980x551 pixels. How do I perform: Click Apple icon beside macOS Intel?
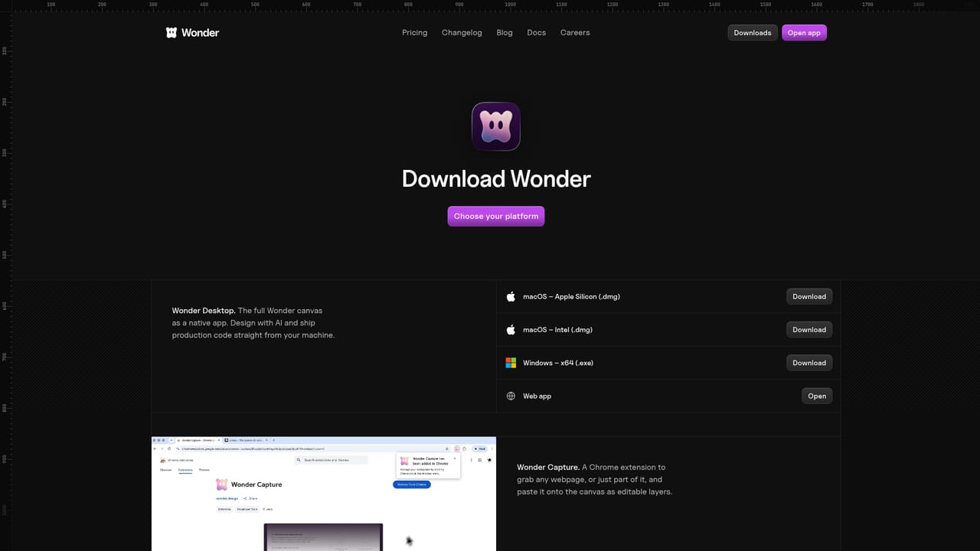511,330
